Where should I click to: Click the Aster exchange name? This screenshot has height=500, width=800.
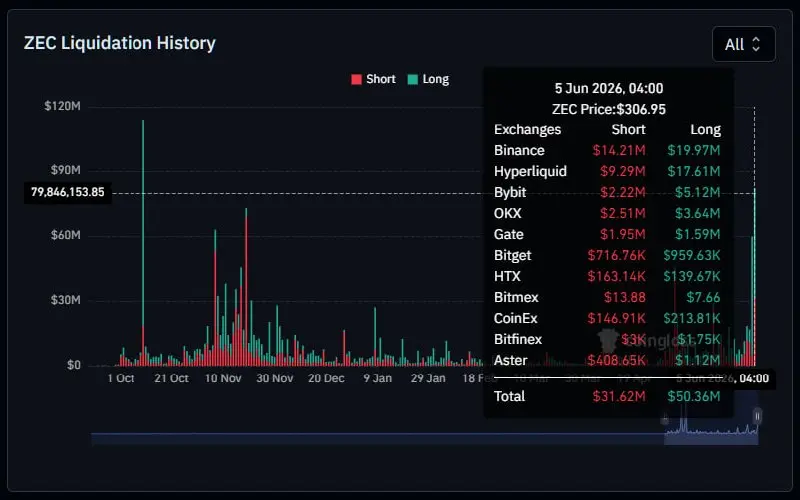tap(510, 360)
